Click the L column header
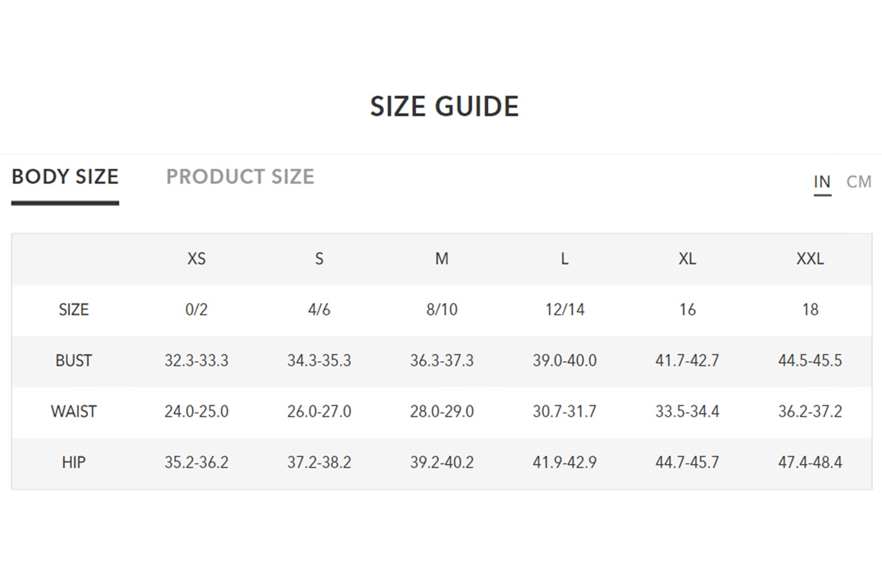This screenshot has height=588, width=882. click(564, 259)
